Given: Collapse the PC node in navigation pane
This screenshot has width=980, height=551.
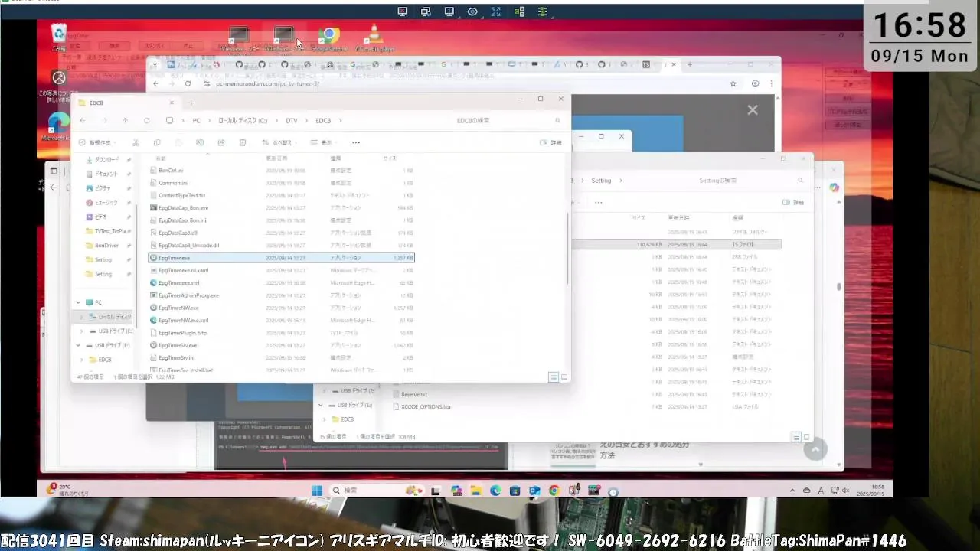Looking at the screenshot, I should click(x=78, y=302).
